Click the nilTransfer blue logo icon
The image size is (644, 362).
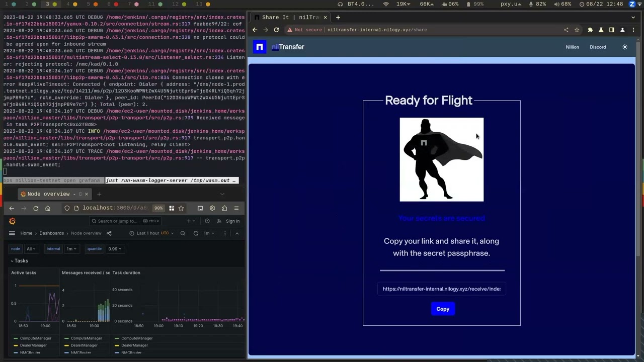(259, 47)
